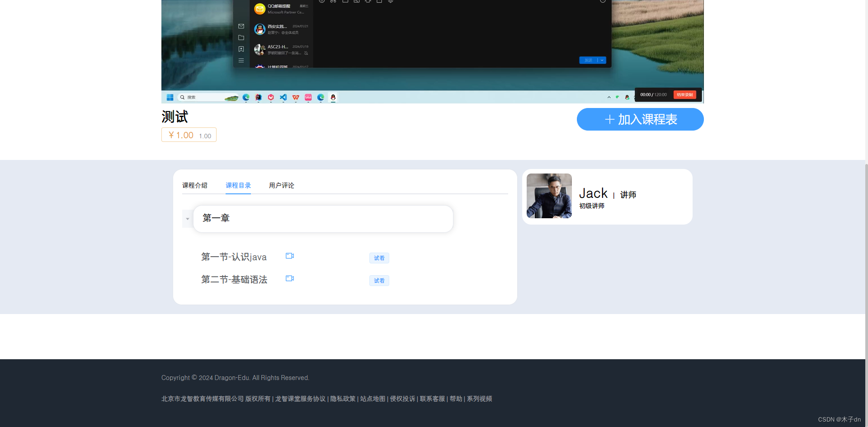The image size is (868, 427).
Task: Open 龙智课堂服务协议 footer link
Action: (300, 399)
